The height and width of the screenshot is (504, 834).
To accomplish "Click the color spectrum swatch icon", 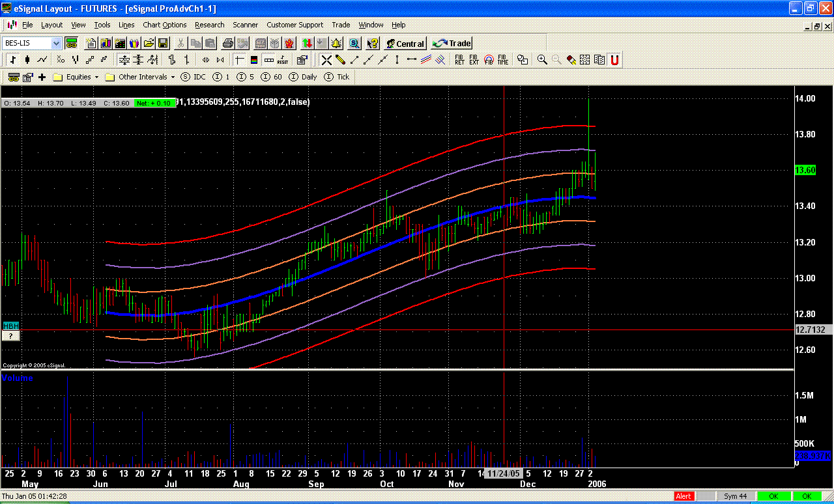I will coord(253,60).
